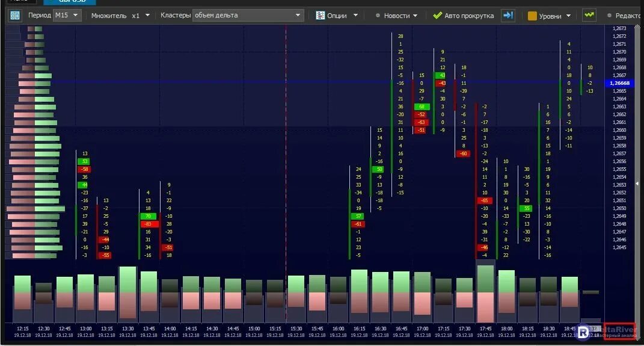Click green cluster cell 55
644x346 pixels.
coord(527,208)
